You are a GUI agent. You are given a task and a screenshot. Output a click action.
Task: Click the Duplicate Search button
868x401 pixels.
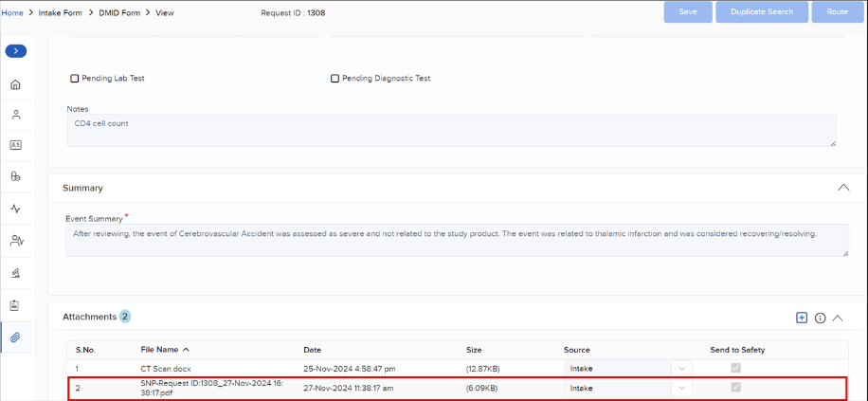coord(762,12)
